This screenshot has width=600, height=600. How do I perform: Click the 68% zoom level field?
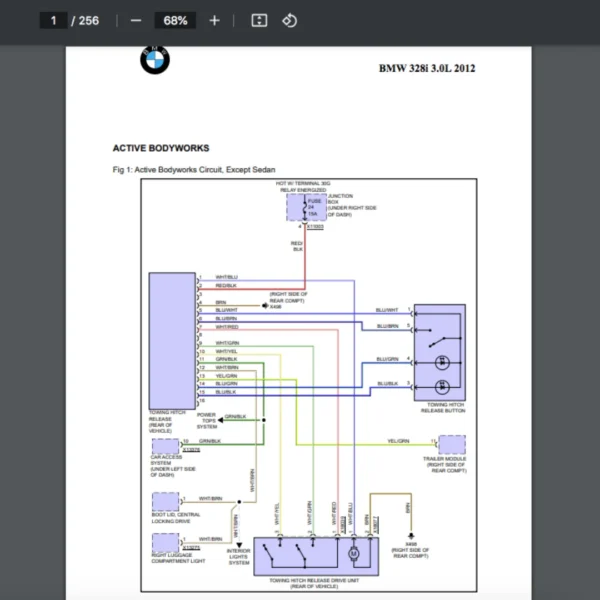(x=175, y=20)
